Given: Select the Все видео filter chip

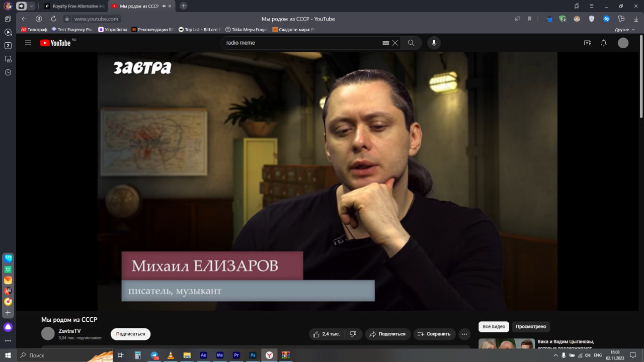Looking at the screenshot, I should coord(494,327).
